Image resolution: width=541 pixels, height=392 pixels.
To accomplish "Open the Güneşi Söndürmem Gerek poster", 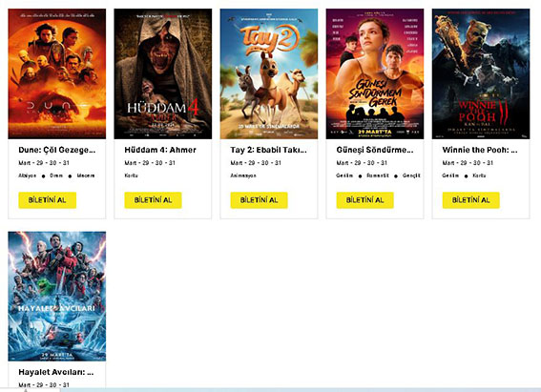I will [x=375, y=73].
